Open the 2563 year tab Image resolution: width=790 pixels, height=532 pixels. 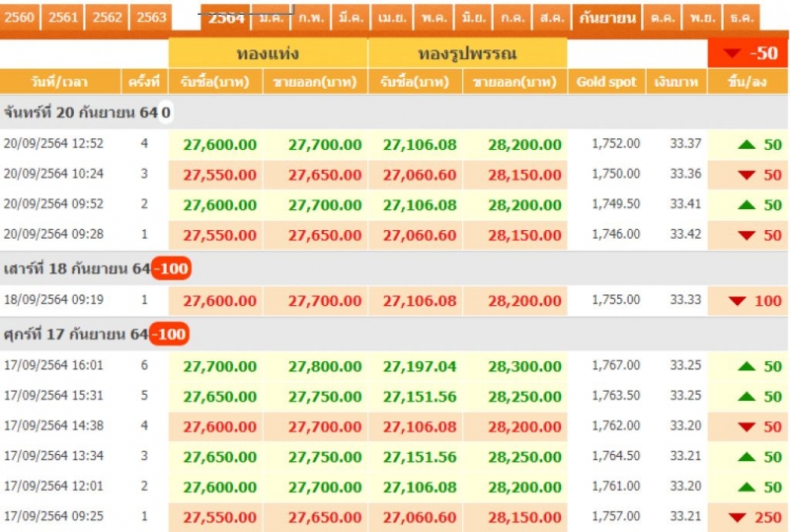[x=150, y=17]
